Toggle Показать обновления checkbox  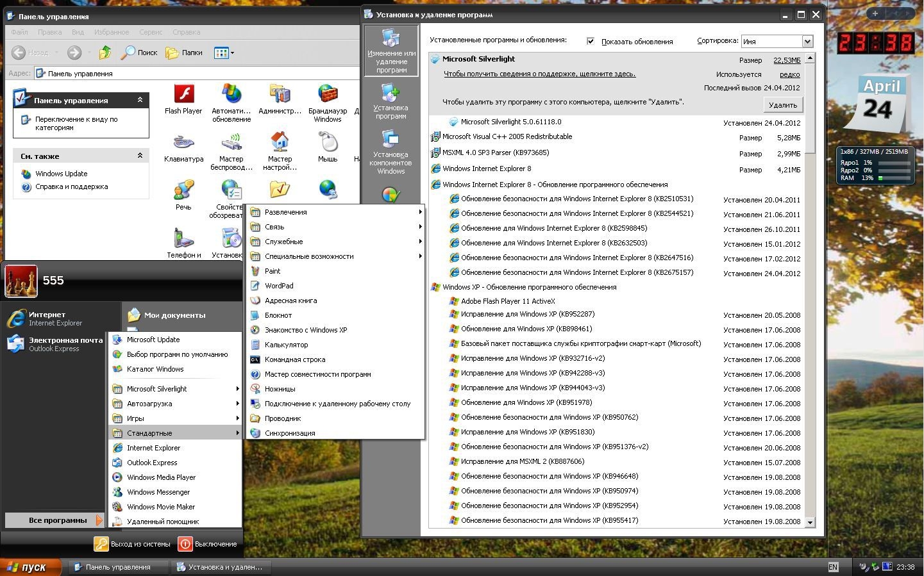point(591,41)
